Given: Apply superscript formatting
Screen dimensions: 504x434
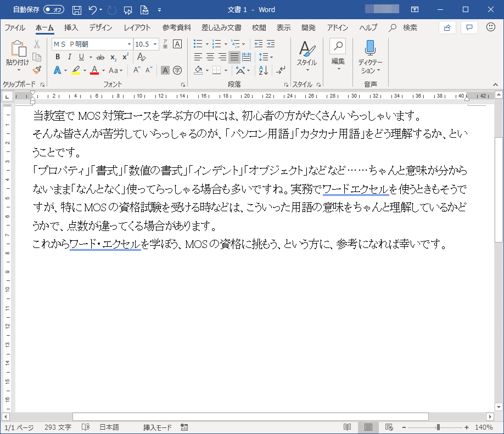Looking at the screenshot, I should click(125, 57).
